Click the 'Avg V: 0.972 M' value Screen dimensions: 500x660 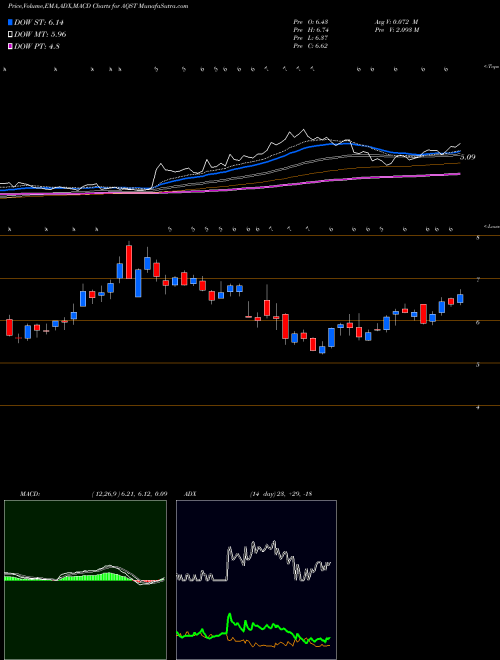(x=396, y=22)
